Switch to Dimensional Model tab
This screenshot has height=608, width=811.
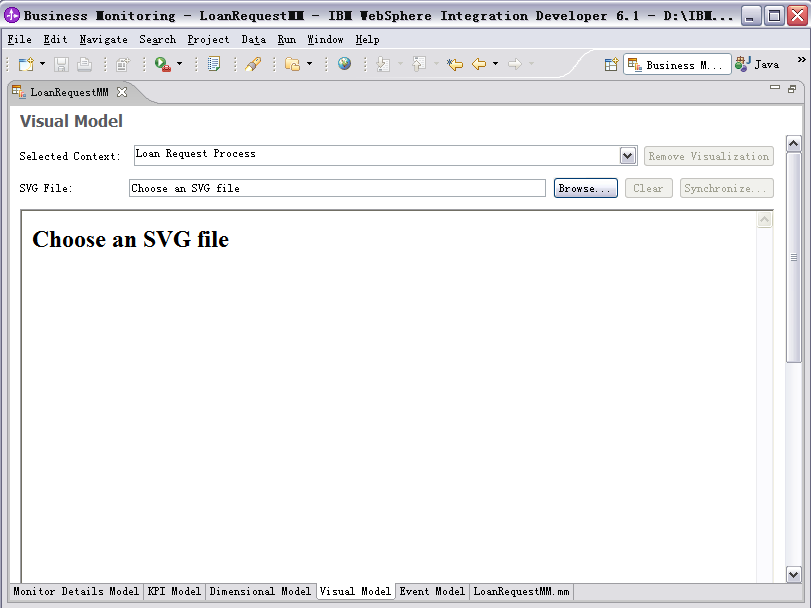[x=260, y=591]
